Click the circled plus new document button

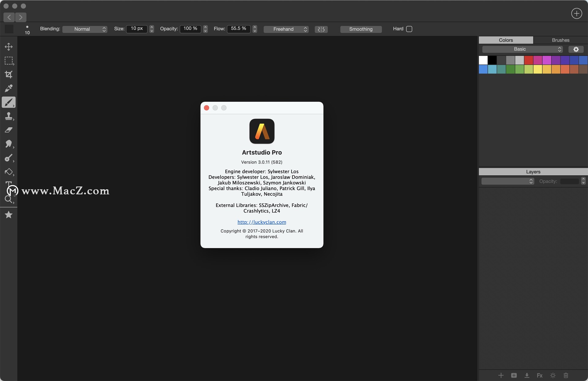pos(576,13)
